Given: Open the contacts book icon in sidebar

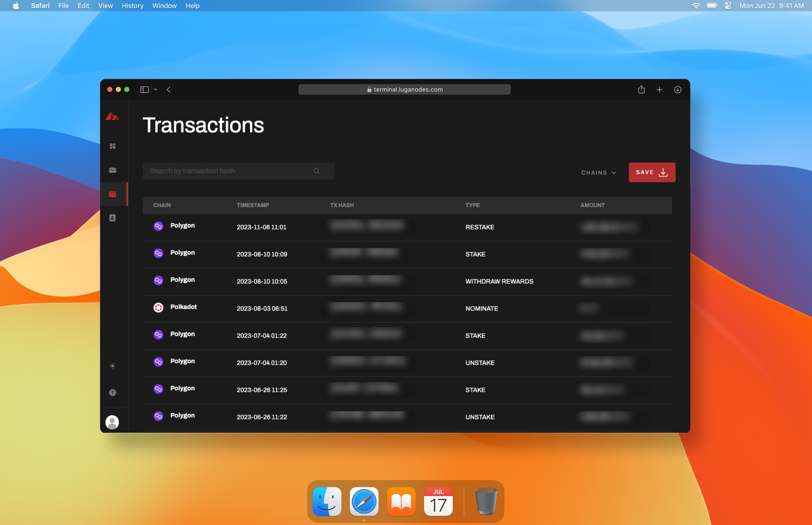Looking at the screenshot, I should tap(113, 218).
